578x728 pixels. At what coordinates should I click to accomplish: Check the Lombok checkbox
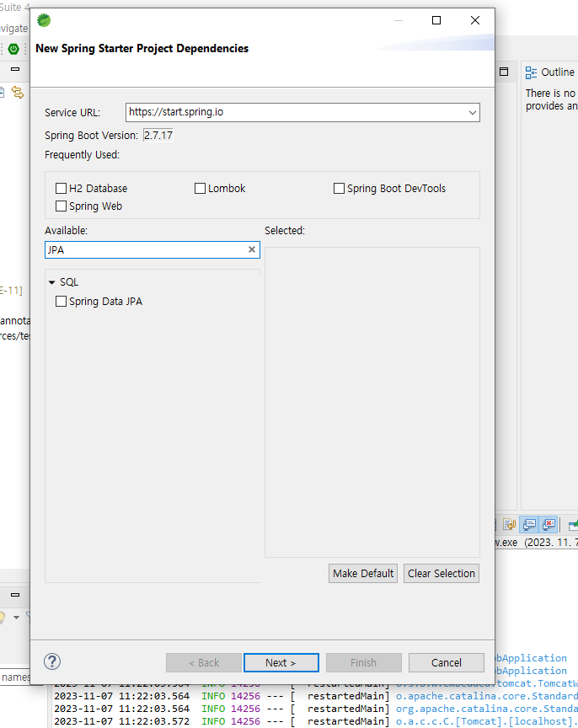[x=200, y=189]
